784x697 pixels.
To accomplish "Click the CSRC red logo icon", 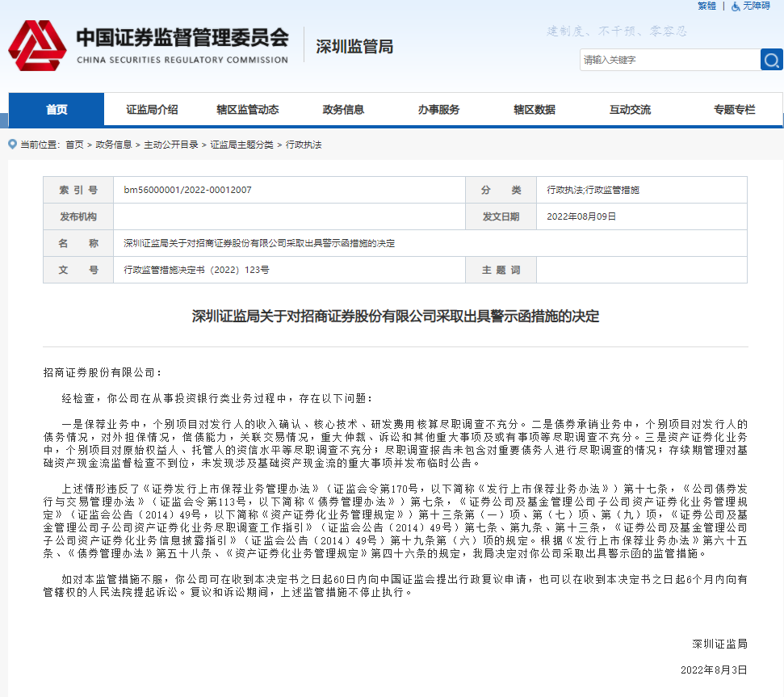I will point(37,46).
